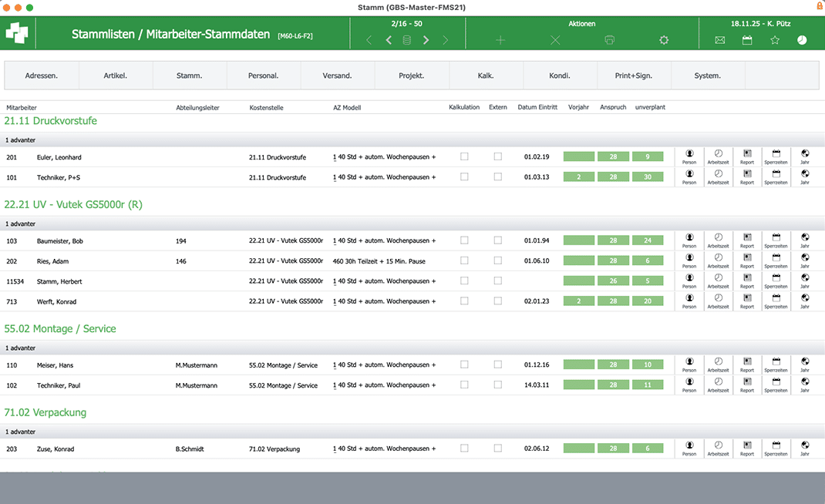Toggle Extern checkbox for Werft, Konrad

(x=497, y=301)
